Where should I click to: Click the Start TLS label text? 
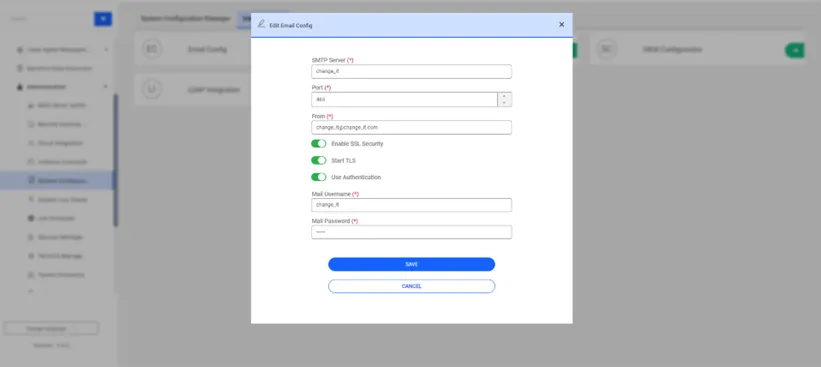tap(343, 160)
